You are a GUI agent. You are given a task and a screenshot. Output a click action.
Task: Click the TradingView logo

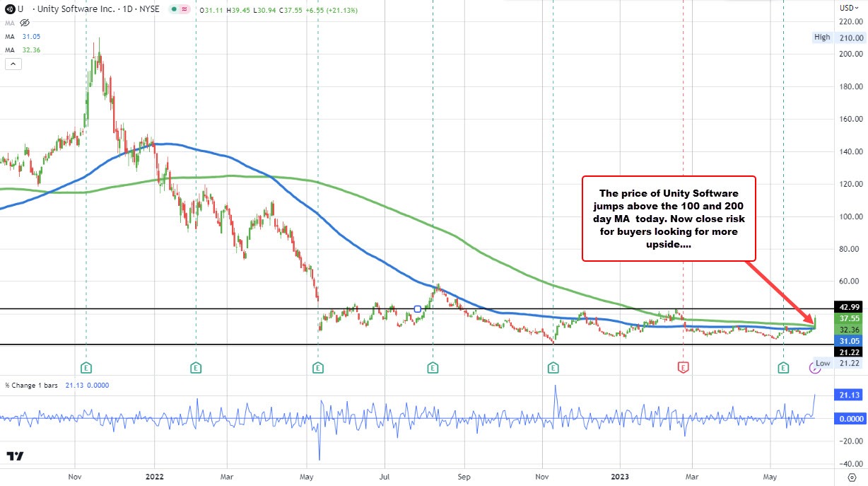pos(15,456)
